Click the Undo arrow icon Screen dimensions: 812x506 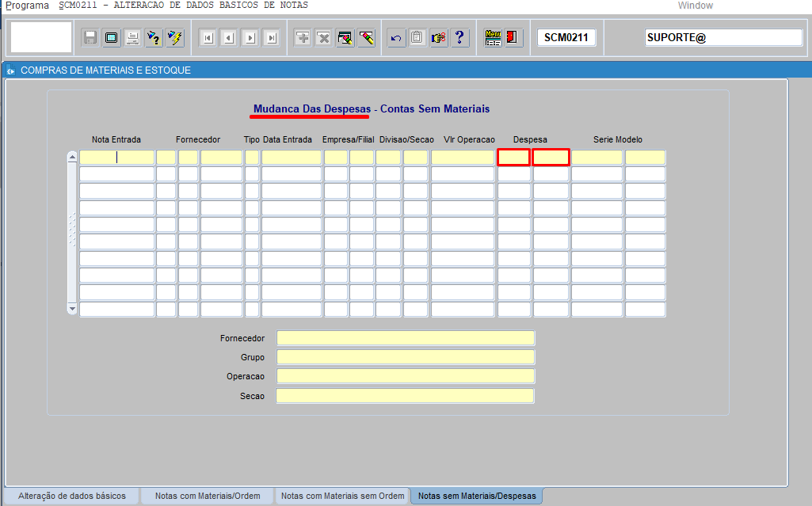(396, 38)
